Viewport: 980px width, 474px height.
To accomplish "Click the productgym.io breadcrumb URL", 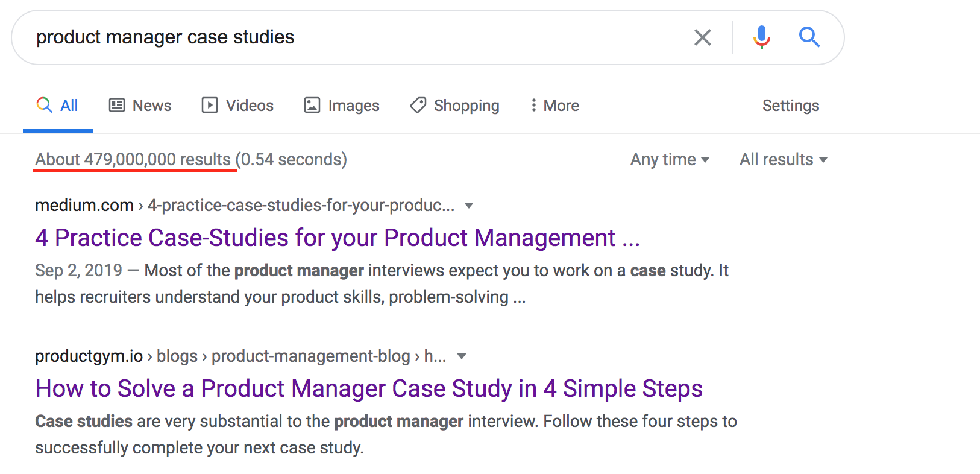I will pyautogui.click(x=240, y=356).
